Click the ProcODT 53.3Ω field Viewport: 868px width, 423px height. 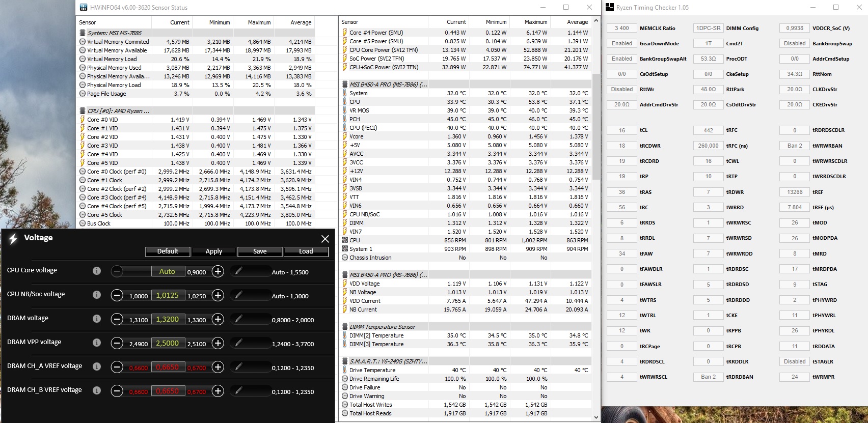click(x=709, y=59)
